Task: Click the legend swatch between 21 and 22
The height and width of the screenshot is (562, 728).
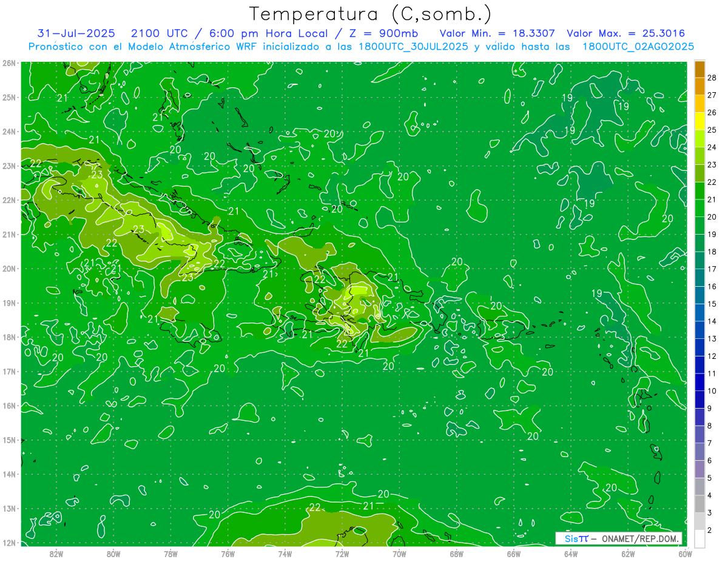Action: tap(699, 192)
